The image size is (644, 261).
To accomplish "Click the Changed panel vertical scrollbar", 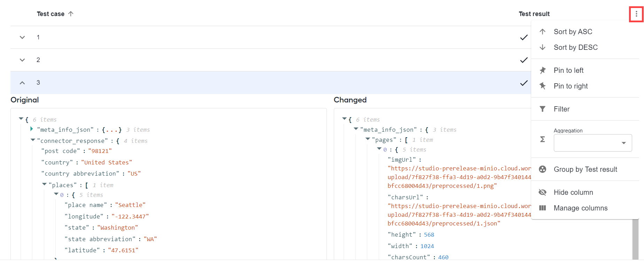I will point(636,239).
